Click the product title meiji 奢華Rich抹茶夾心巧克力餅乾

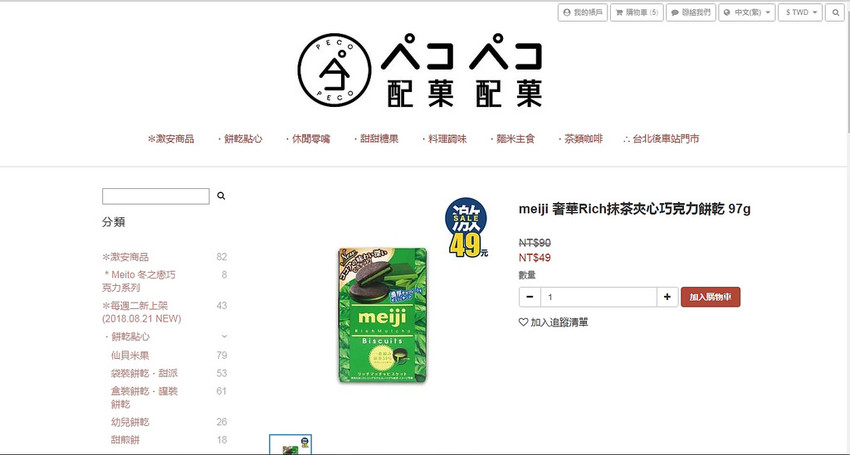[x=634, y=209]
